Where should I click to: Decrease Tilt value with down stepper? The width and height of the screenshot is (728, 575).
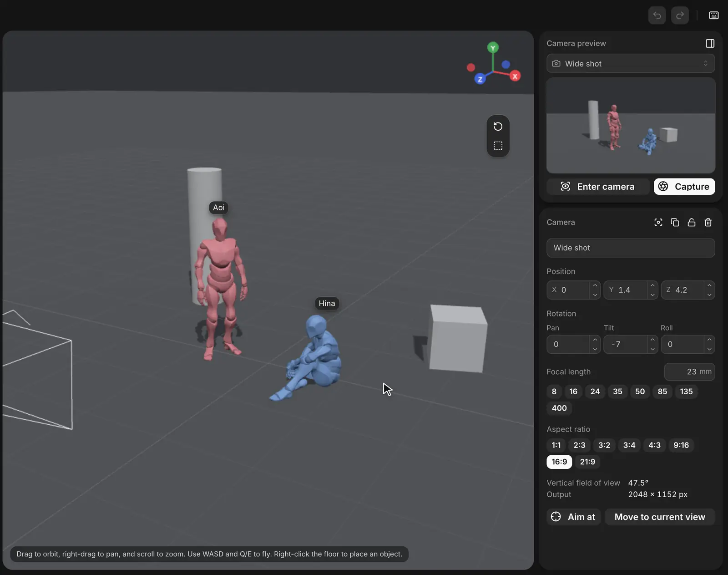coord(652,349)
